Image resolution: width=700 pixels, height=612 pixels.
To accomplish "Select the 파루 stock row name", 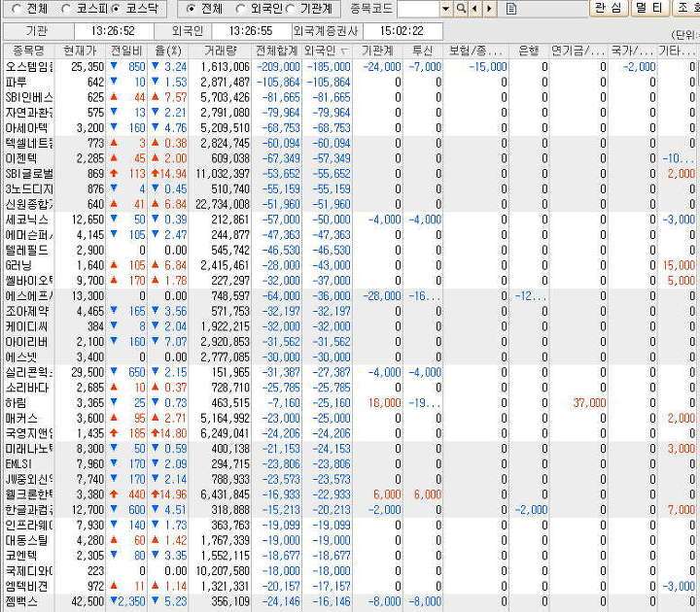I will tap(17, 82).
